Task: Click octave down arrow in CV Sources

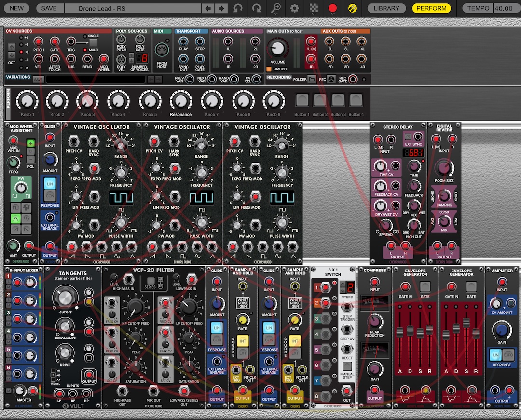Action: (12, 55)
